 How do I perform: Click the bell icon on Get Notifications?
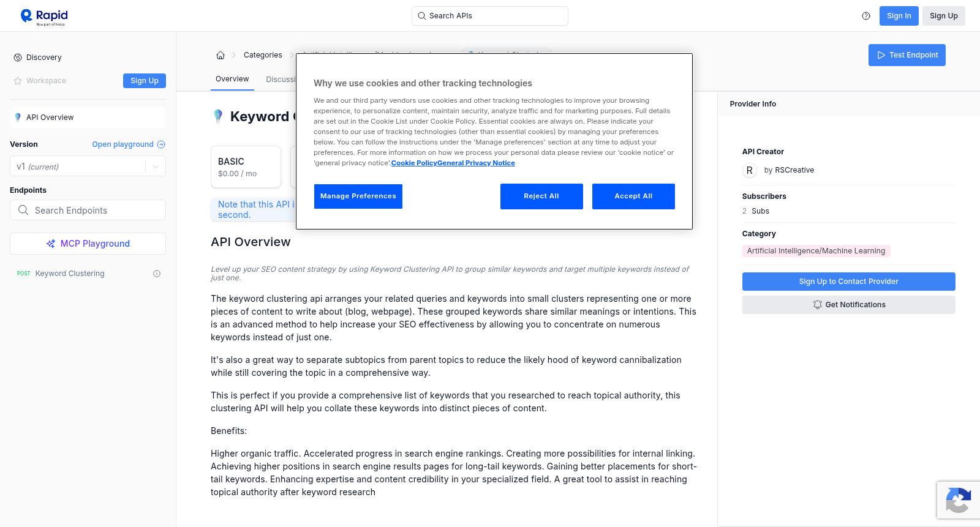(x=817, y=305)
